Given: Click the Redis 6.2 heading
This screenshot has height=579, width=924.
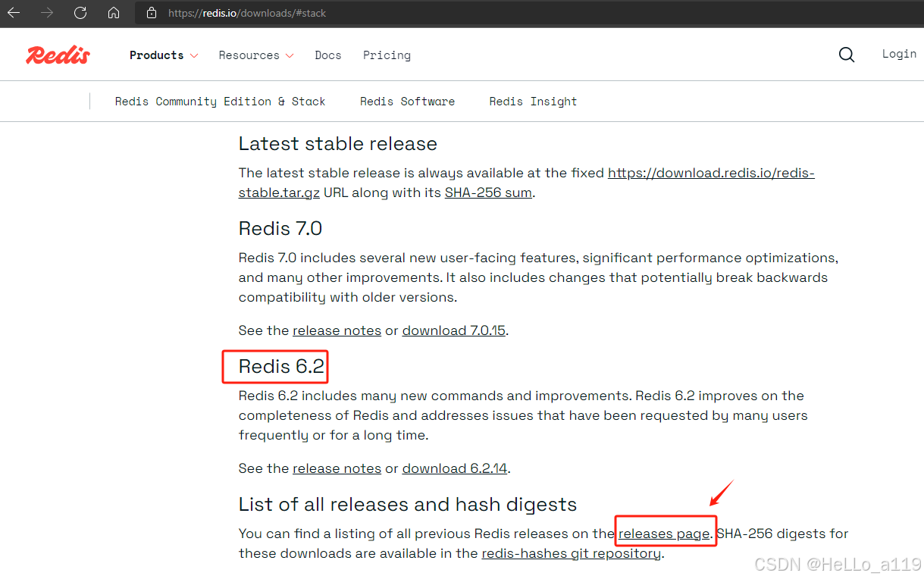Looking at the screenshot, I should coord(281,367).
